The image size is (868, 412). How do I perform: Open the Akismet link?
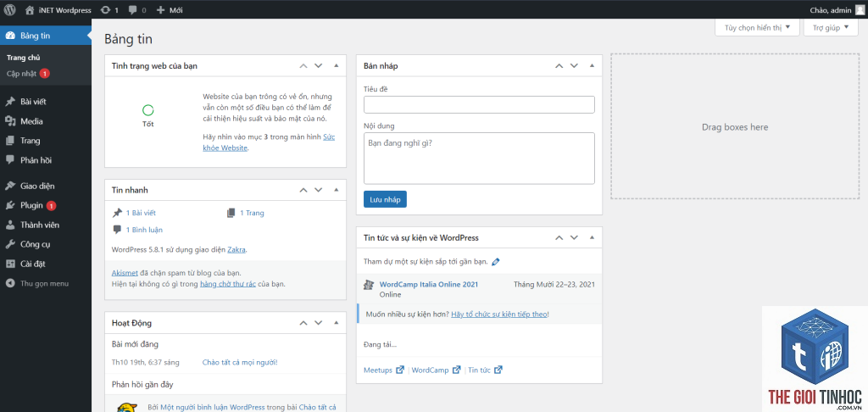[125, 273]
